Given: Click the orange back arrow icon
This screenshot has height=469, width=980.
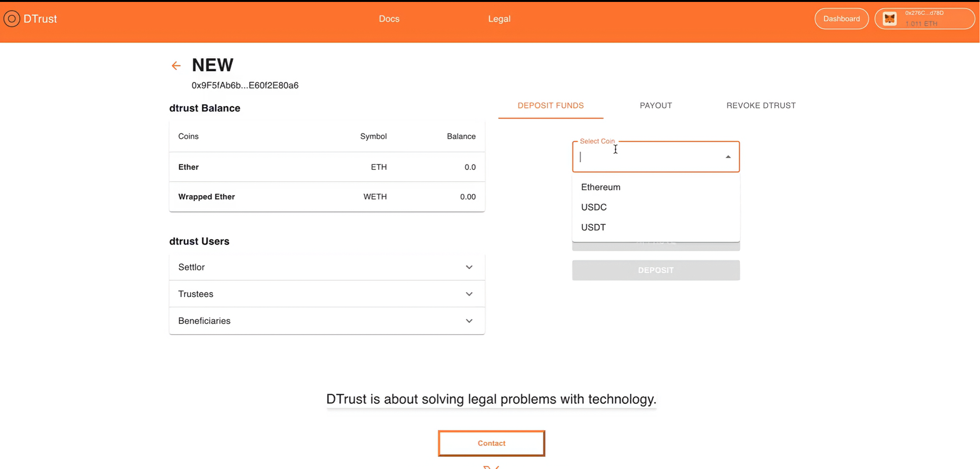Looking at the screenshot, I should pos(176,66).
